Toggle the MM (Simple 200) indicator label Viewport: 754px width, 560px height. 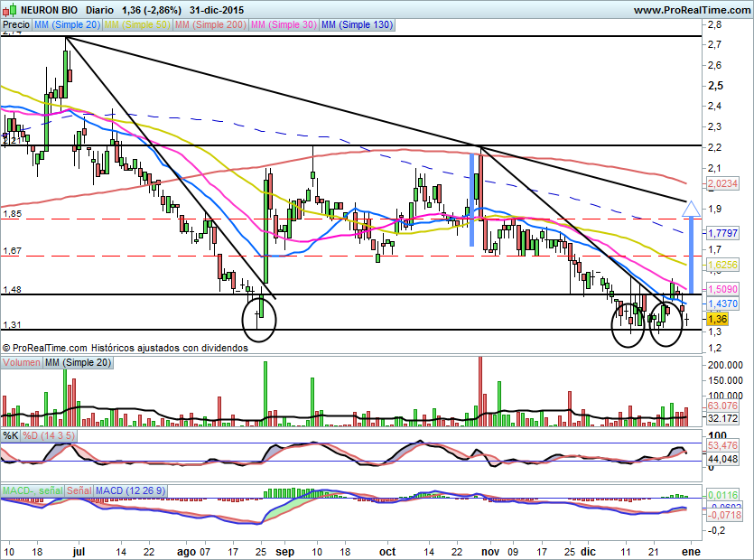[x=209, y=25]
